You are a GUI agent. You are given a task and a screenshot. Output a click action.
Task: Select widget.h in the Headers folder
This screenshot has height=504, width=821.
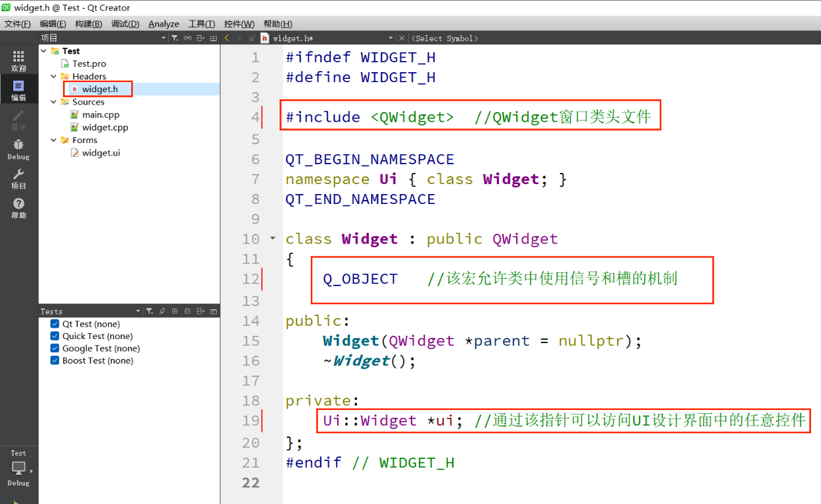(x=100, y=89)
